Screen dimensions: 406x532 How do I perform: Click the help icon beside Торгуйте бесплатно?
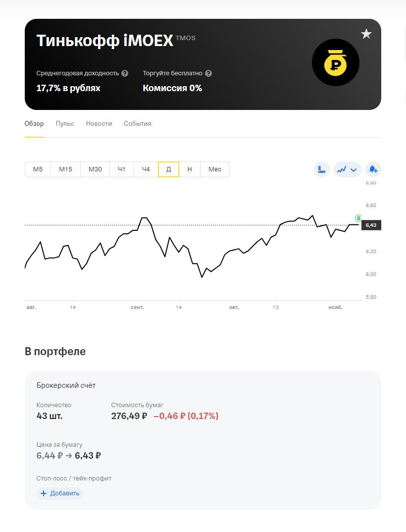[208, 73]
